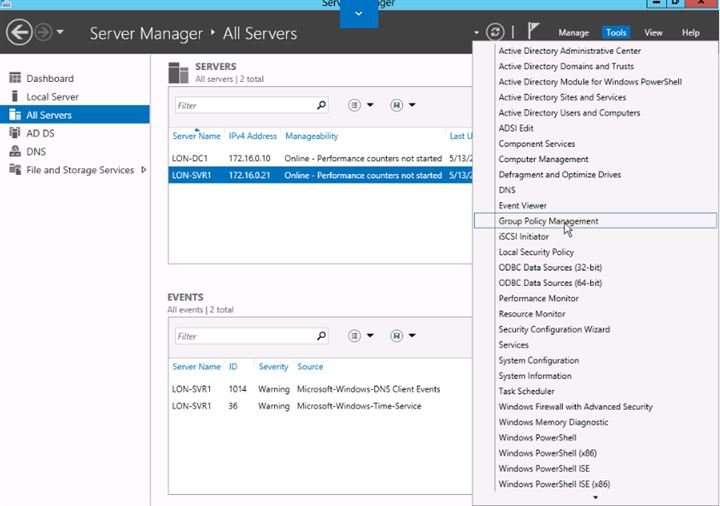Click the search magnifier in Servers filter
Viewport: 720px width, 506px height.
tap(321, 104)
